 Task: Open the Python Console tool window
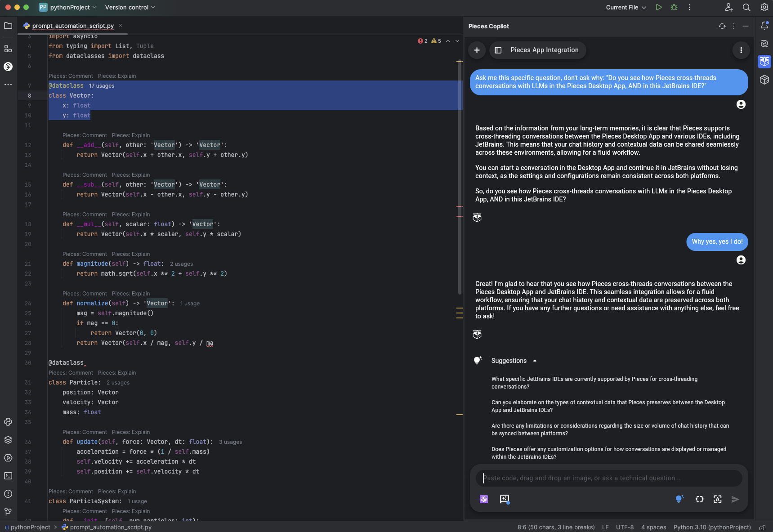(x=8, y=422)
